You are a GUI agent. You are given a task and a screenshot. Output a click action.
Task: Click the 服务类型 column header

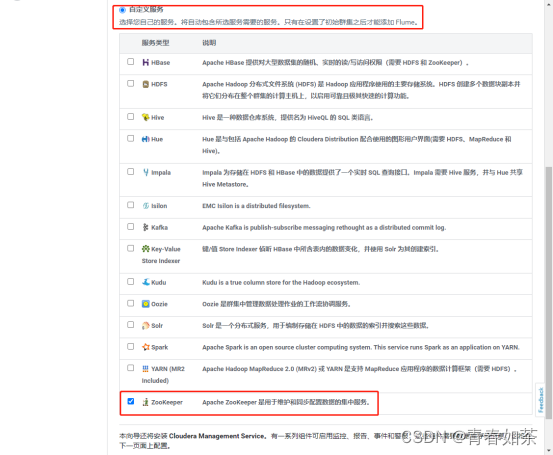(156, 43)
